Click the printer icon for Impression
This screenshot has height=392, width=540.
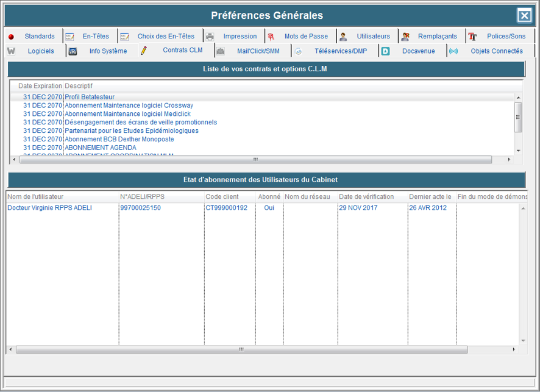coord(210,37)
